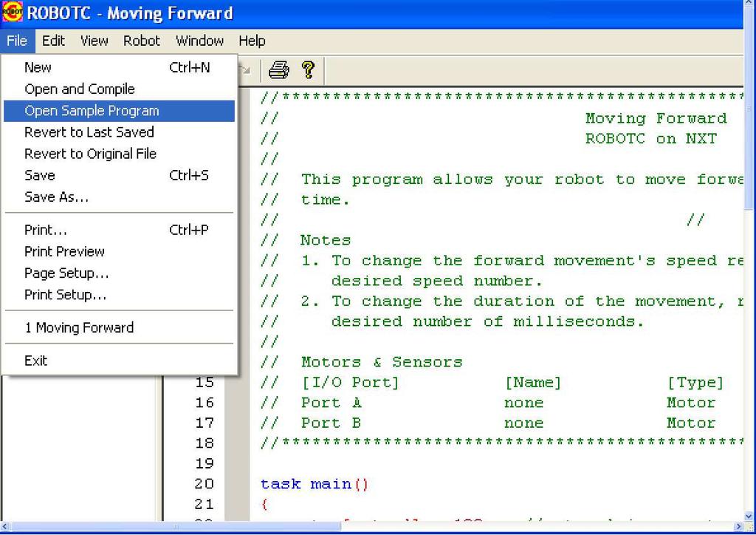Click the '[Name]' column header text

[x=533, y=383]
